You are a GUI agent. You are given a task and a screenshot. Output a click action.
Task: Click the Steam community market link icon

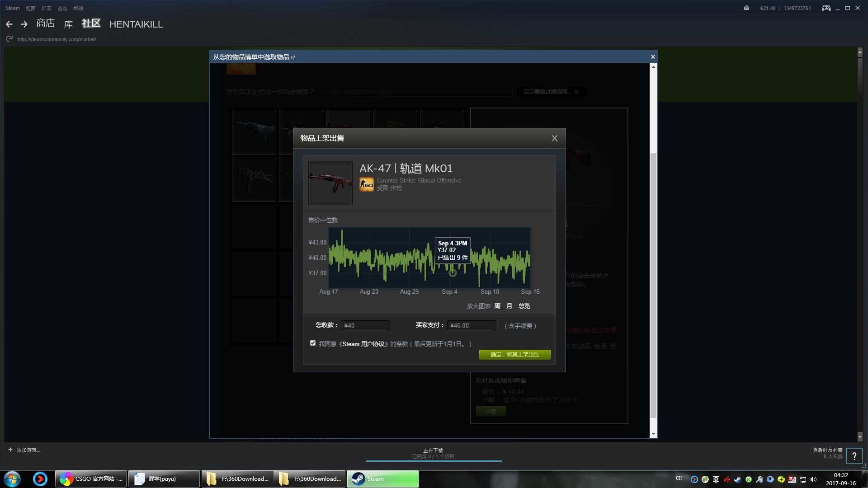tap(293, 56)
